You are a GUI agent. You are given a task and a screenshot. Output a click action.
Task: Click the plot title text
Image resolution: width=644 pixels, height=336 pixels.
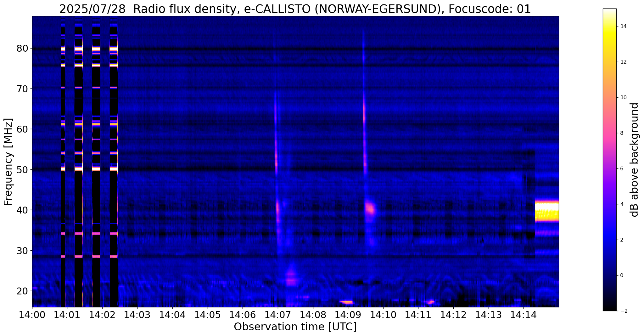[x=295, y=9]
